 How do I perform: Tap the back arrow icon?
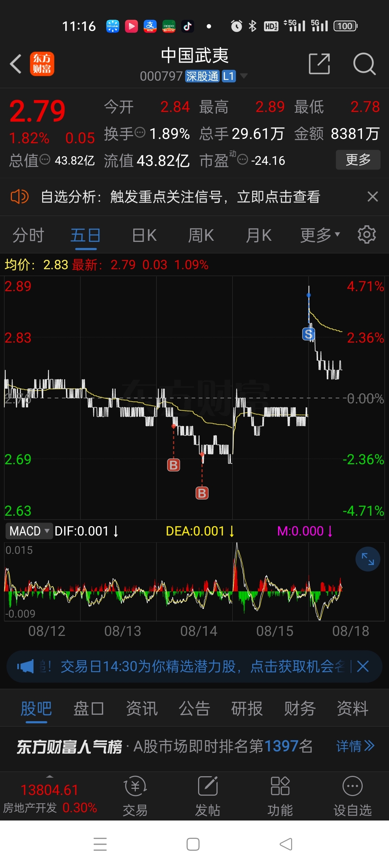pyautogui.click(x=16, y=64)
